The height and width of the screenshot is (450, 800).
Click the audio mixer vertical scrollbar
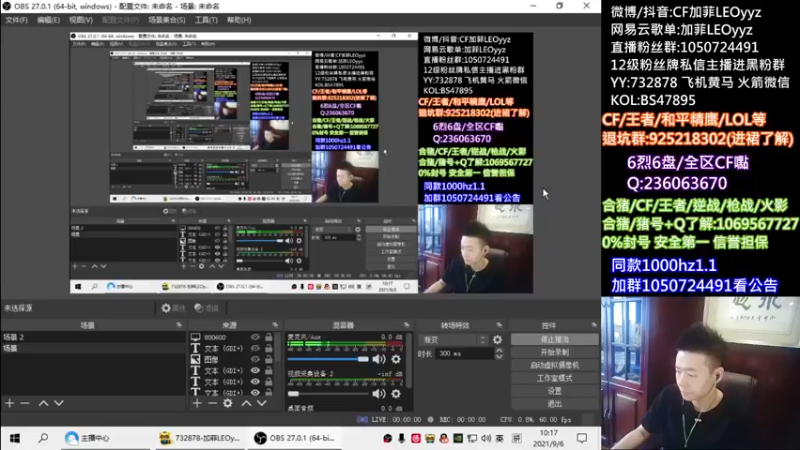click(409, 362)
